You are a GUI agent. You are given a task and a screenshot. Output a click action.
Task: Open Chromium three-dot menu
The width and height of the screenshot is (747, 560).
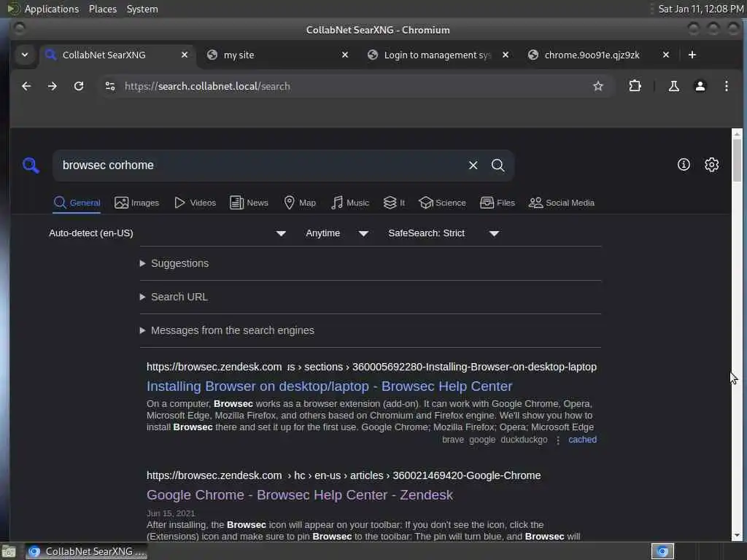pyautogui.click(x=726, y=86)
